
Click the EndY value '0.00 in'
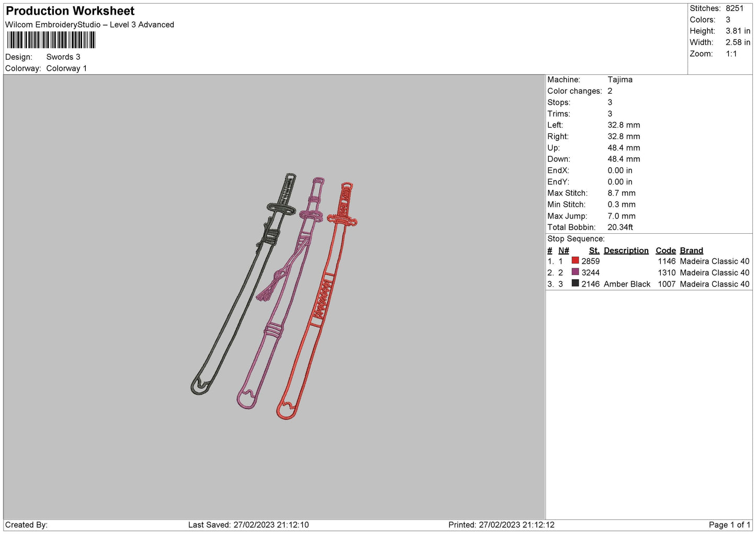coord(620,182)
